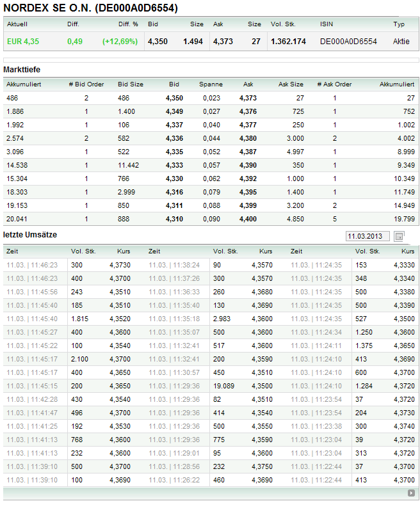Click the date field showing 11.03.2013
Image resolution: width=420 pixels, height=517 pixels.
[366, 236]
